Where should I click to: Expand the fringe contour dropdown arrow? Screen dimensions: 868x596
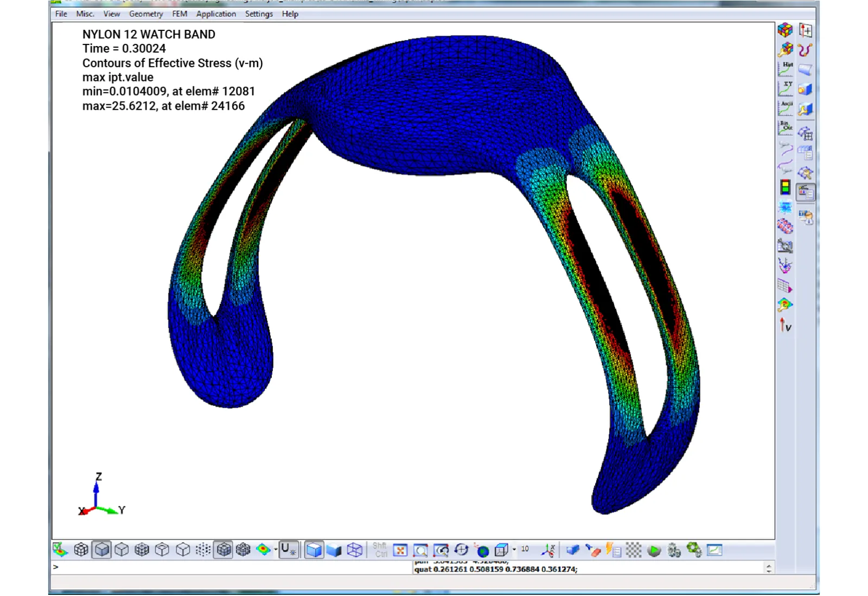coord(276,550)
